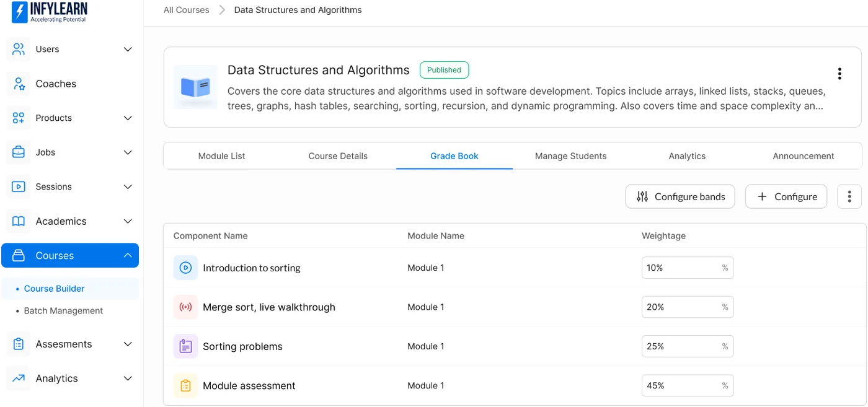
Task: Open the course header three-dot menu
Action: coord(839,74)
